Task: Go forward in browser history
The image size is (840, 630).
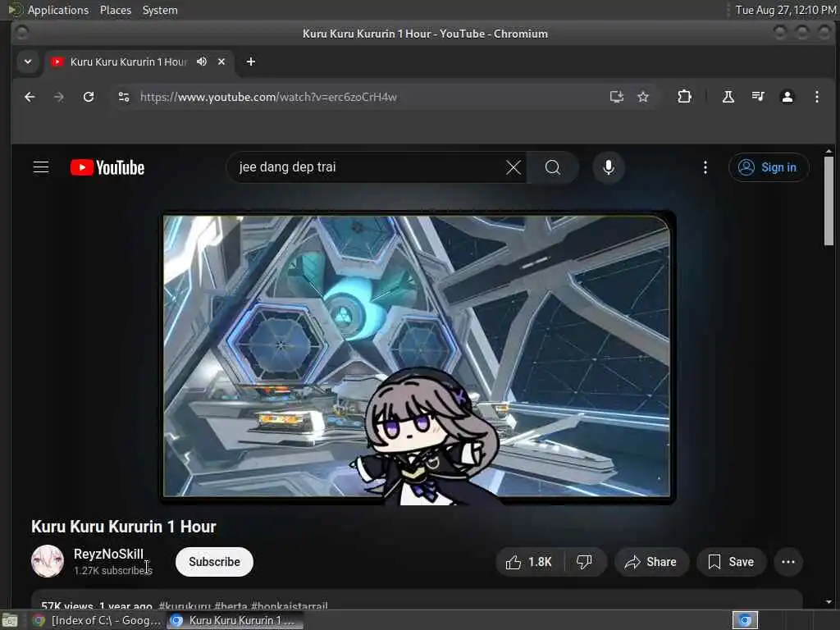Action: coord(59,97)
